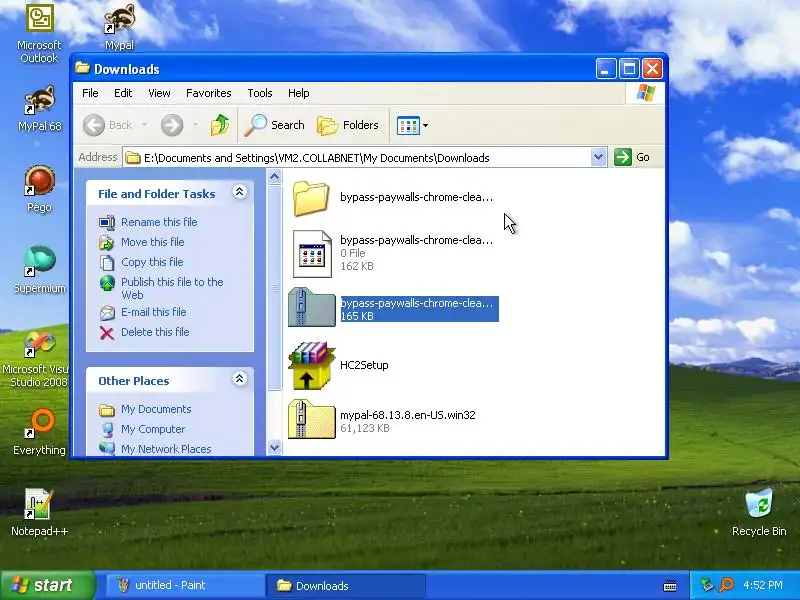This screenshot has height=600, width=800.
Task: Select the bypass-paywalls-chrome-clean folder icon
Action: pyautogui.click(x=311, y=198)
